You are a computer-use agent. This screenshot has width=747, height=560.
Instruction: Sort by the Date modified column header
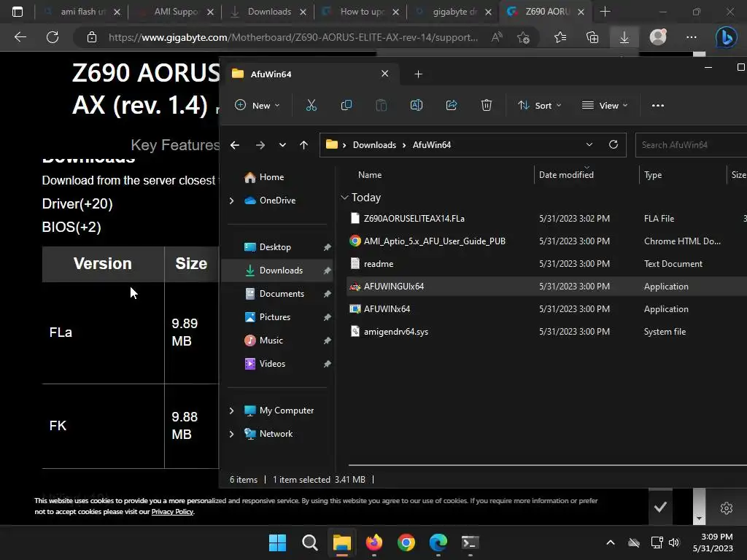click(566, 175)
